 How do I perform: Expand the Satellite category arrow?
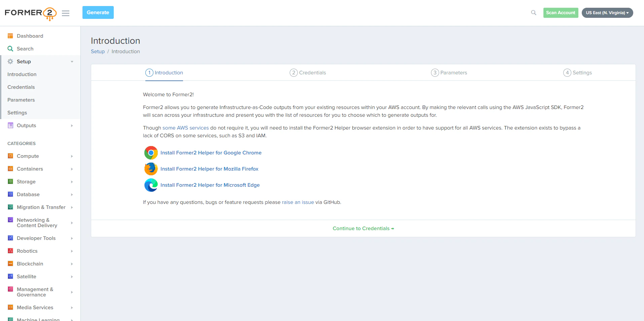(x=72, y=277)
